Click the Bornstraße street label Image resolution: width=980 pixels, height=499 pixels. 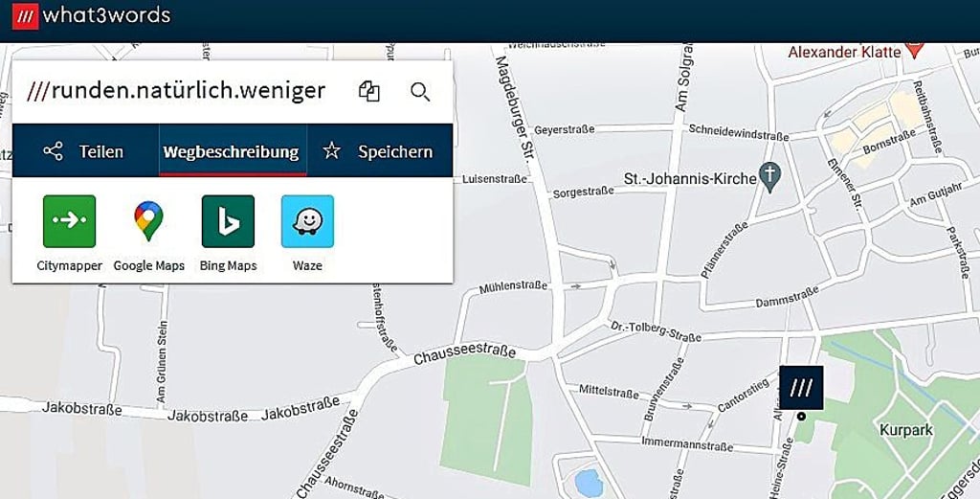889,143
